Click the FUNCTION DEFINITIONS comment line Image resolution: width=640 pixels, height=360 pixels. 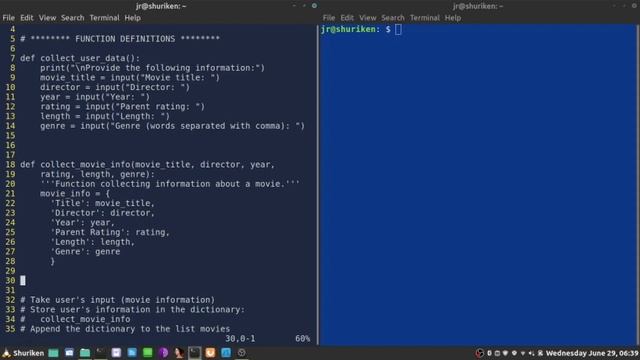click(120, 39)
